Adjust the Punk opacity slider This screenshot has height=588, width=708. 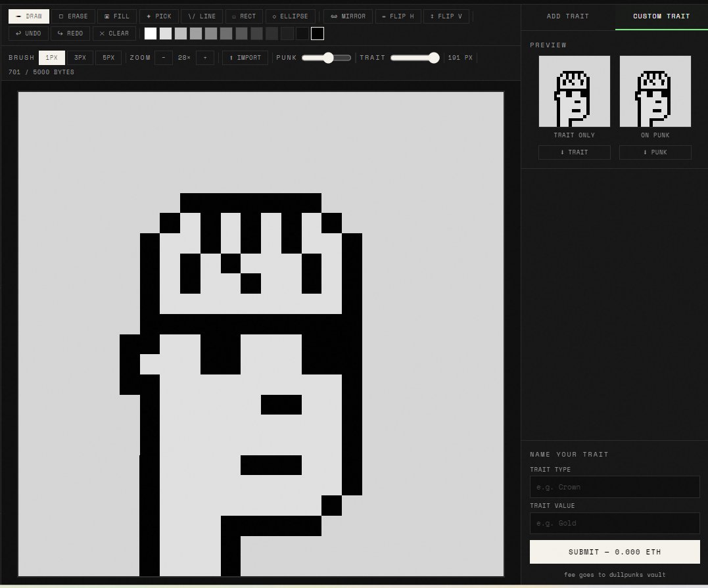(x=326, y=58)
